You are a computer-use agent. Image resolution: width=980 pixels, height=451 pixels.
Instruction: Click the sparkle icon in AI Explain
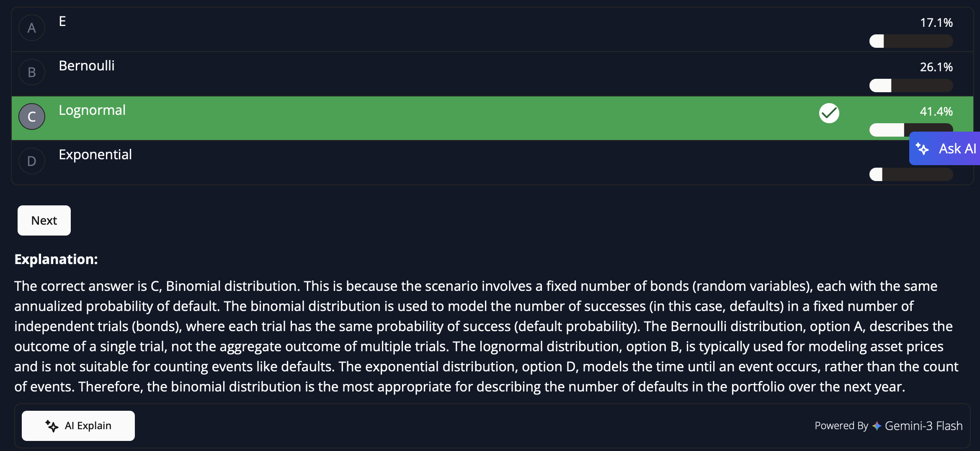pyautogui.click(x=52, y=426)
